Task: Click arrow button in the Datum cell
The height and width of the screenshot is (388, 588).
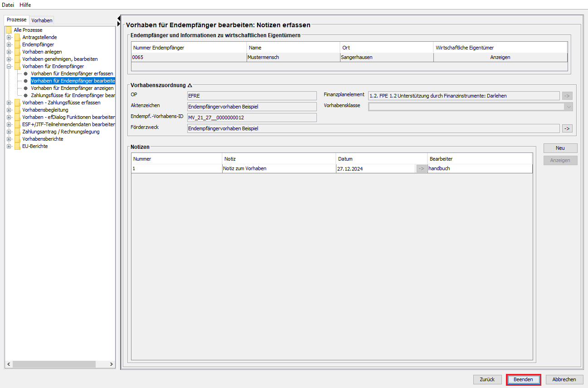Action: click(422, 168)
